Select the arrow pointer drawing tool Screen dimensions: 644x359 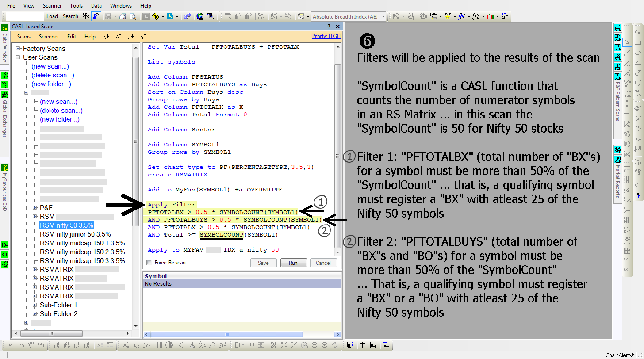point(627,42)
